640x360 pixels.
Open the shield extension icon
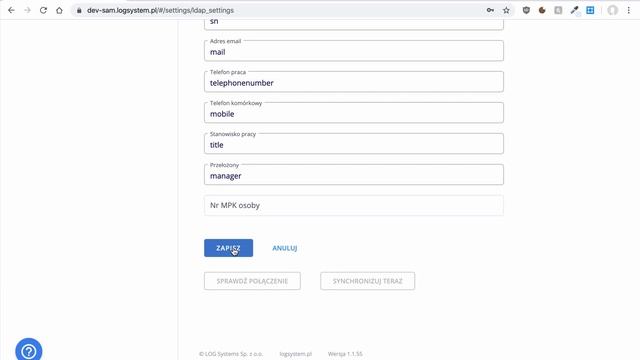(526, 10)
